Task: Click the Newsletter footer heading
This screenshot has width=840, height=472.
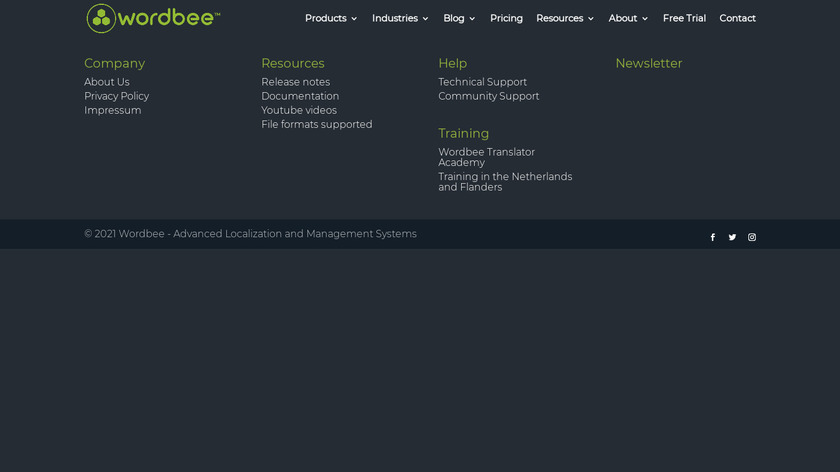Action: coord(649,63)
